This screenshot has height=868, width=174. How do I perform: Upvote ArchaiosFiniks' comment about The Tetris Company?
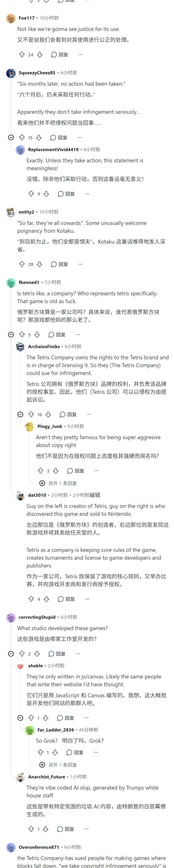click(x=31, y=414)
